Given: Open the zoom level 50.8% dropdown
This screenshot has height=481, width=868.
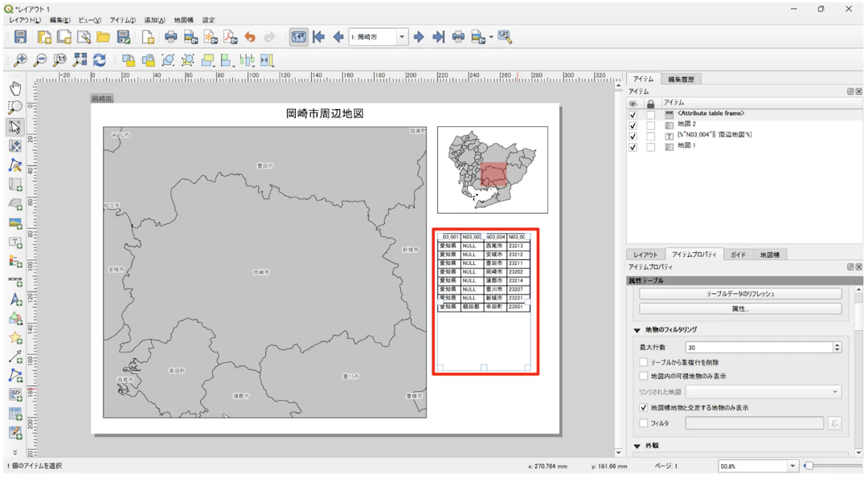Looking at the screenshot, I should tap(792, 466).
